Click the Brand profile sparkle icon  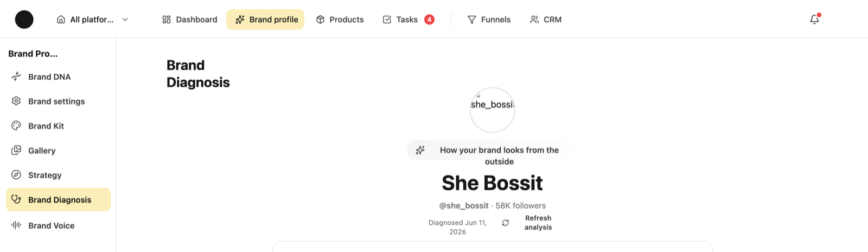[x=240, y=20]
